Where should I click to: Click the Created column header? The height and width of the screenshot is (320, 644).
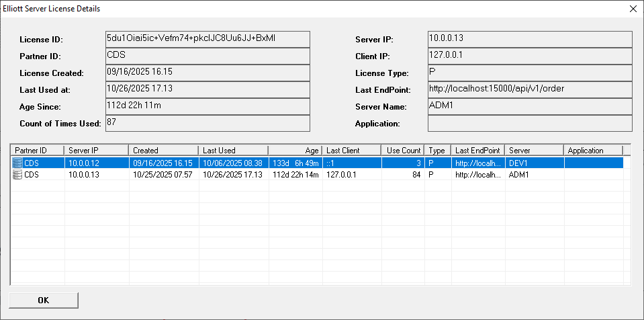(163, 151)
